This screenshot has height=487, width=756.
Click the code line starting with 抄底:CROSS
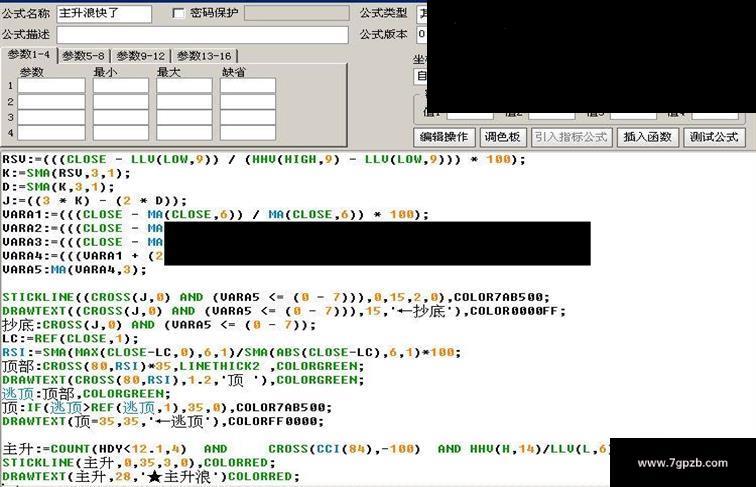coord(159,325)
